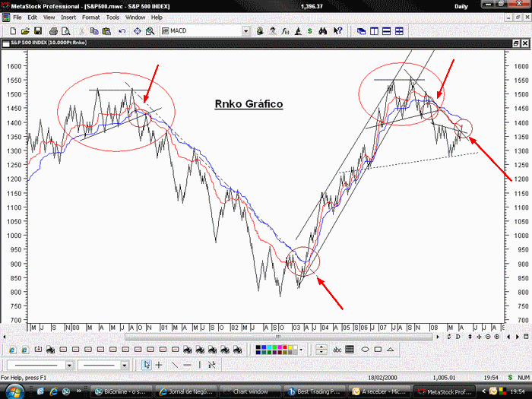Click the horizontal chart scrollbar thumb
Viewport: 532px width, 399px height.
click(x=278, y=337)
